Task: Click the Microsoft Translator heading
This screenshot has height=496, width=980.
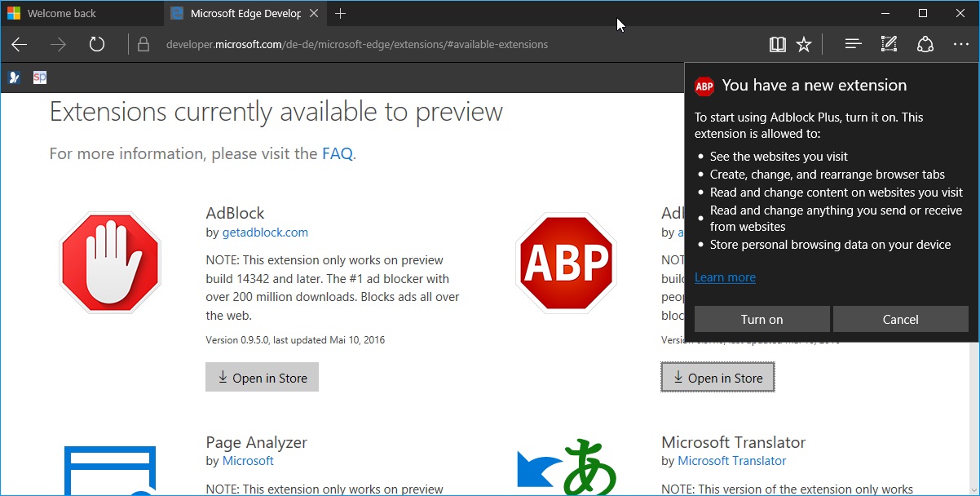Action: pyautogui.click(x=734, y=443)
